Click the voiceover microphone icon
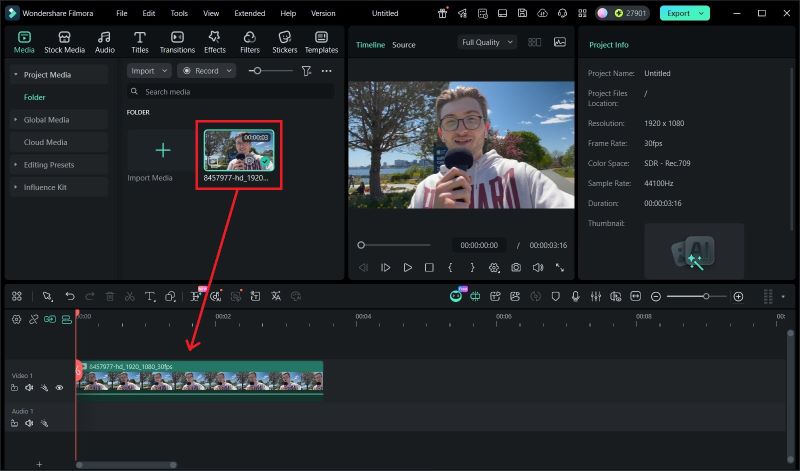The image size is (800, 471). click(x=576, y=296)
